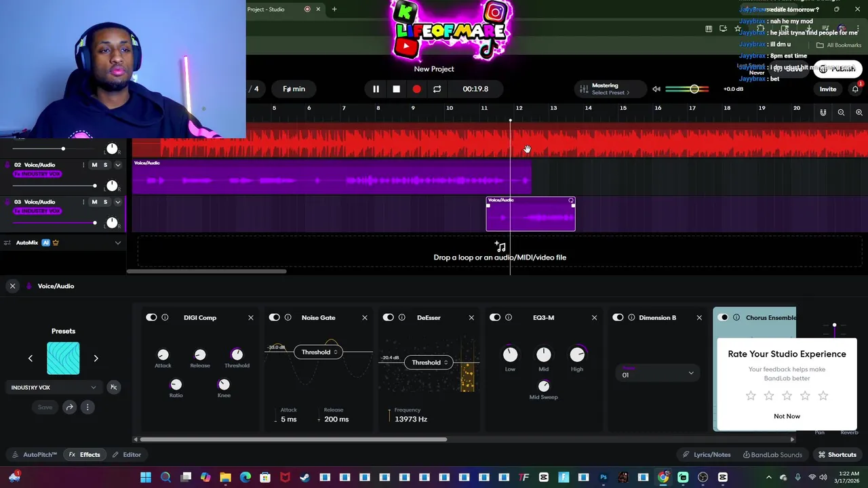Remove the Dimension B effect
Image resolution: width=868 pixels, height=488 pixels.
click(x=699, y=317)
